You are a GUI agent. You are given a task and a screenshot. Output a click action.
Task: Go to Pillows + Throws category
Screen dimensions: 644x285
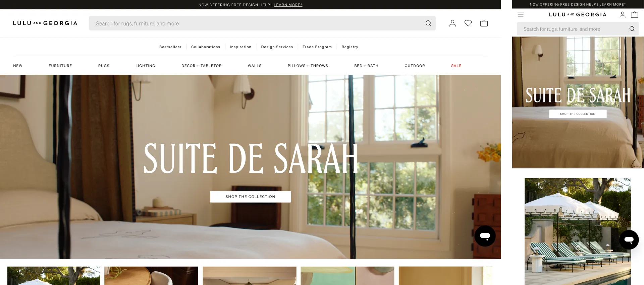tap(308, 66)
